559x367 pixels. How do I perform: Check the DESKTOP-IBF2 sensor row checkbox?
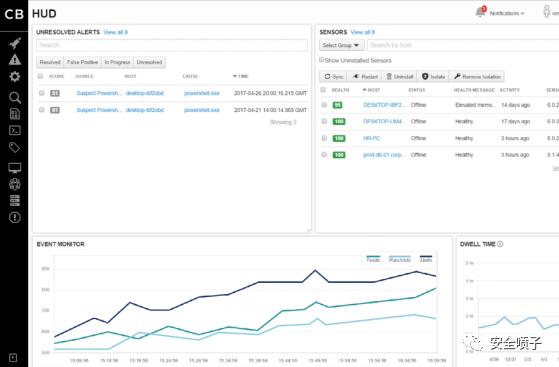pyautogui.click(x=324, y=105)
